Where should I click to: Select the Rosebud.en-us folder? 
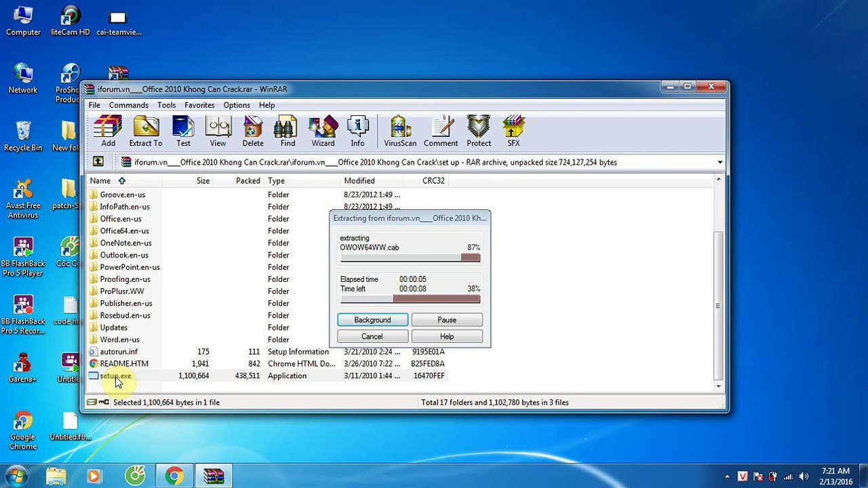coord(125,316)
